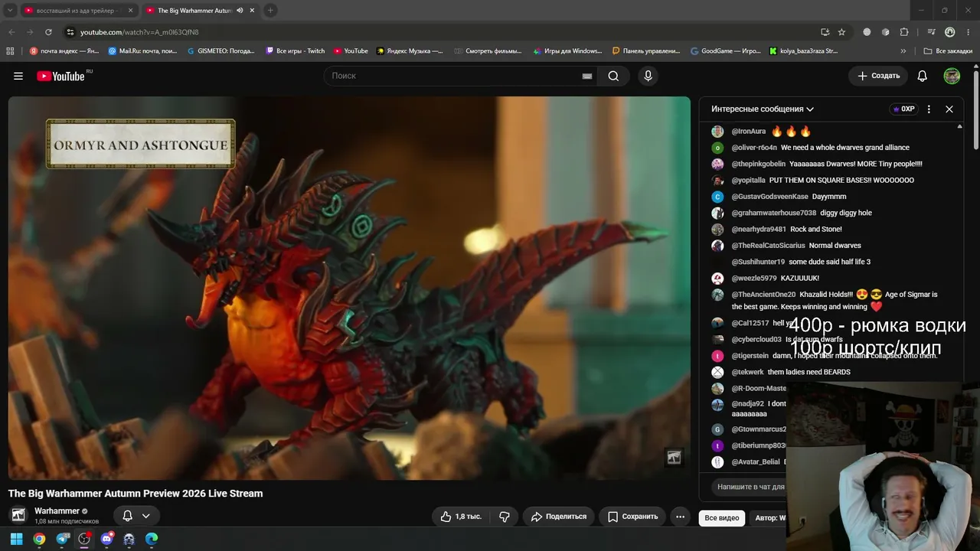Dislike the video with thumbs down
Image resolution: width=980 pixels, height=551 pixels.
pos(505,517)
